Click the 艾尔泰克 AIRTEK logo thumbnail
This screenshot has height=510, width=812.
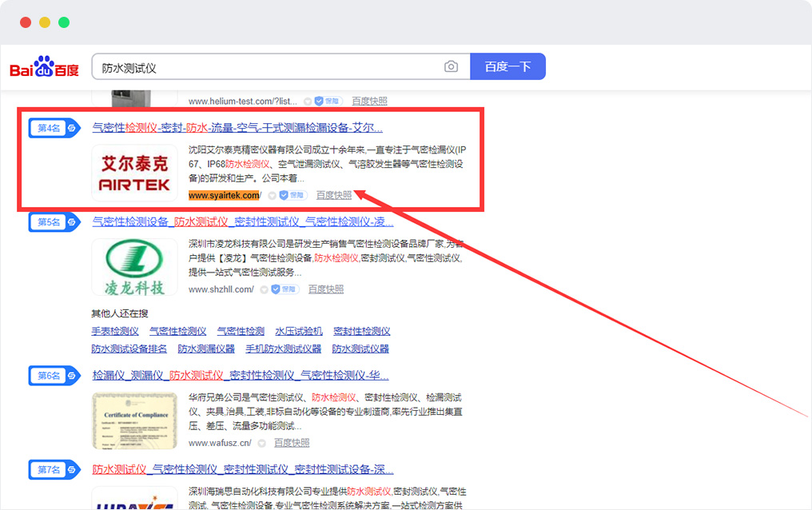point(134,173)
